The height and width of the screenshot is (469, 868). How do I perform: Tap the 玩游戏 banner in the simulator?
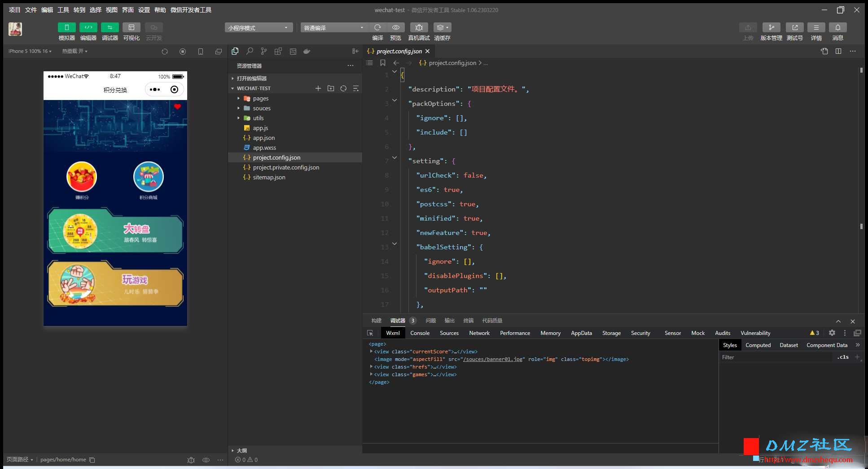coord(115,284)
